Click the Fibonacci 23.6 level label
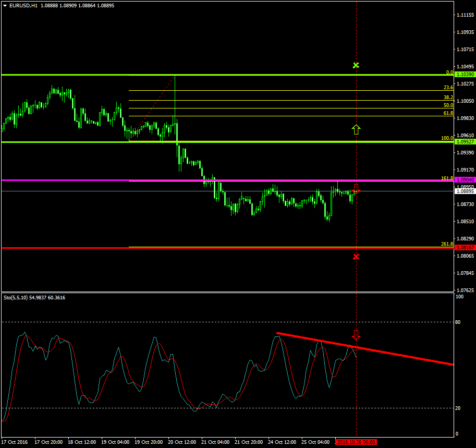This screenshot has height=448, width=476. (x=448, y=88)
